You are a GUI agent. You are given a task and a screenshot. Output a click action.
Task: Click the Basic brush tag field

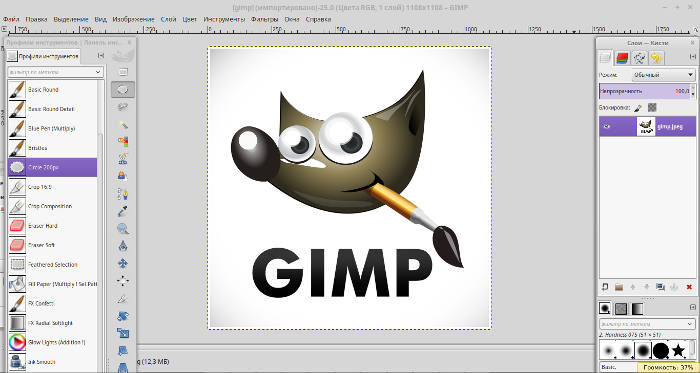[x=618, y=367]
